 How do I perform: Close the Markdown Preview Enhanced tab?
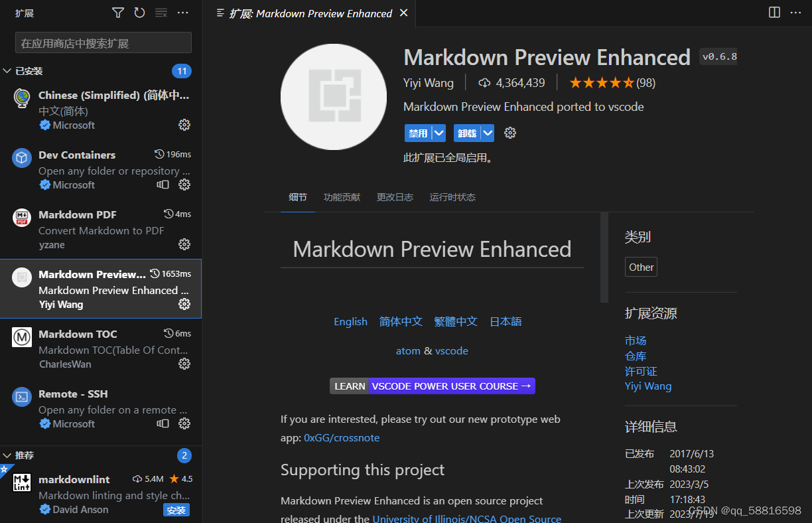pyautogui.click(x=404, y=13)
